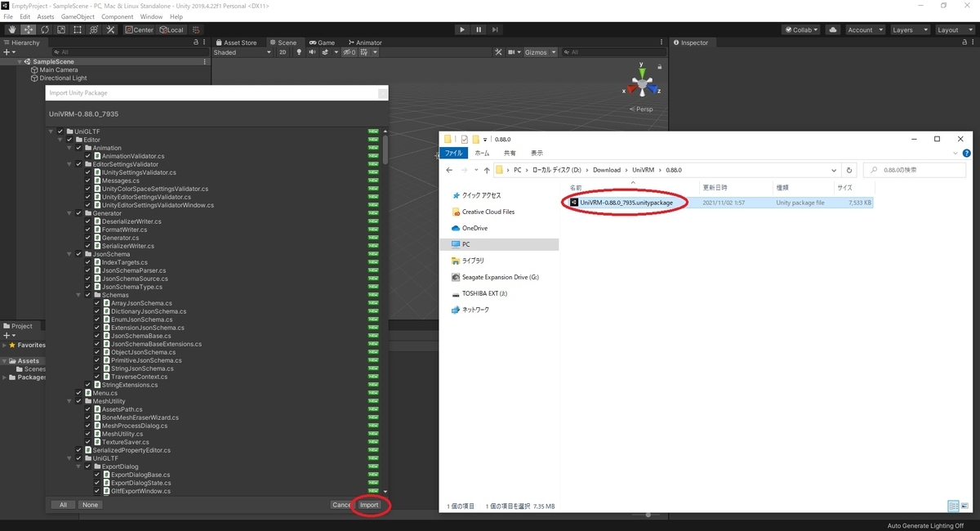Toggle scene grid visibility icon

tap(365, 52)
